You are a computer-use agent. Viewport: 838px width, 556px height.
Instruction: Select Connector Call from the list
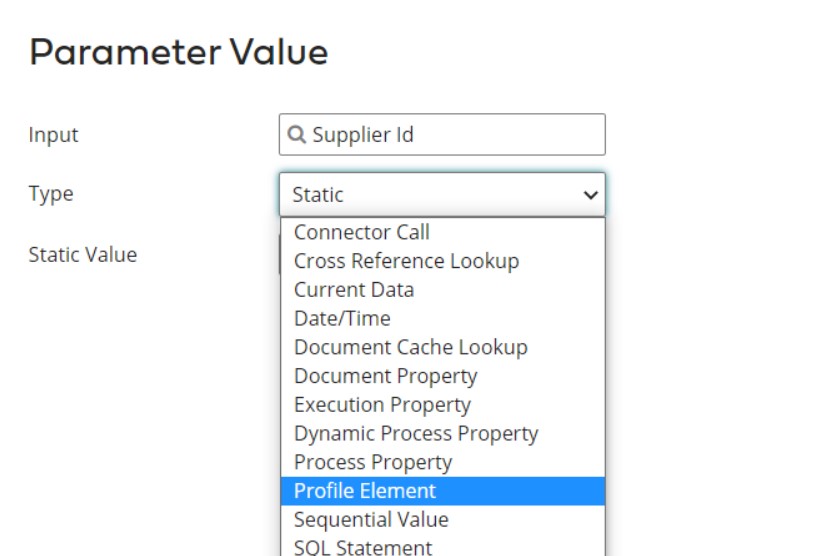362,232
